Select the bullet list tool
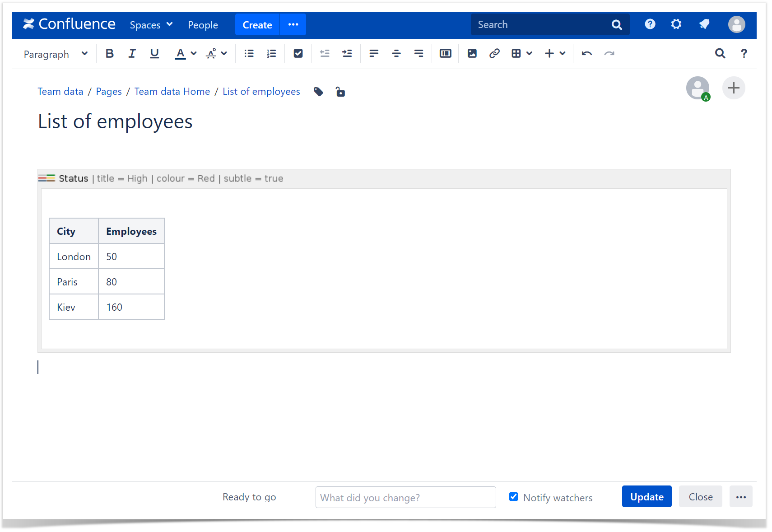This screenshot has height=532, width=772. 249,54
